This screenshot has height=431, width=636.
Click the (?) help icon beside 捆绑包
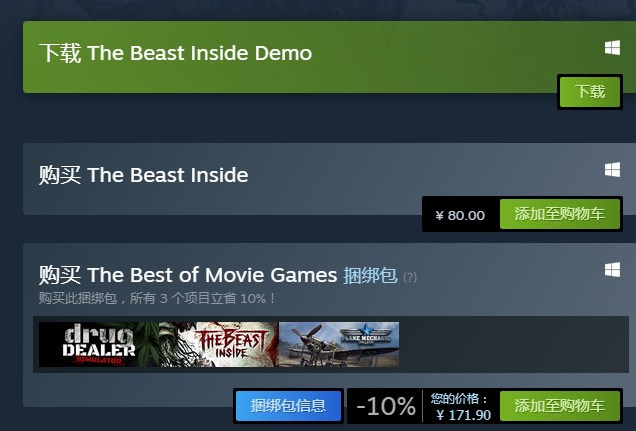coord(410,277)
